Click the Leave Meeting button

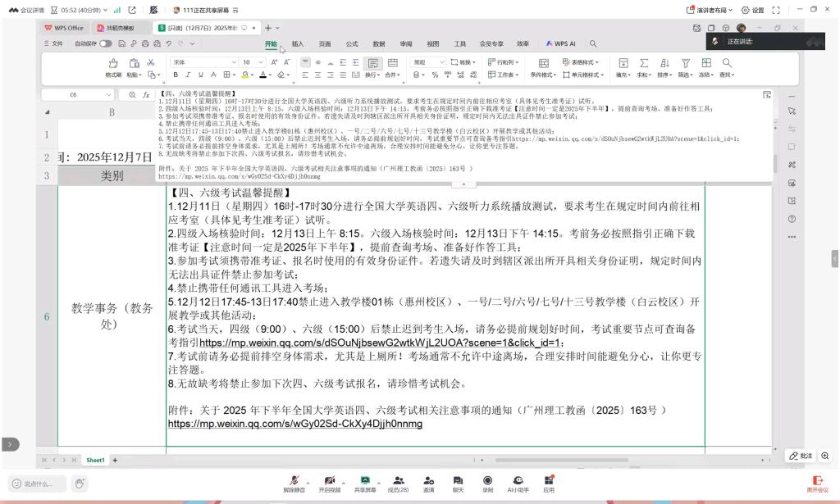coord(816,483)
